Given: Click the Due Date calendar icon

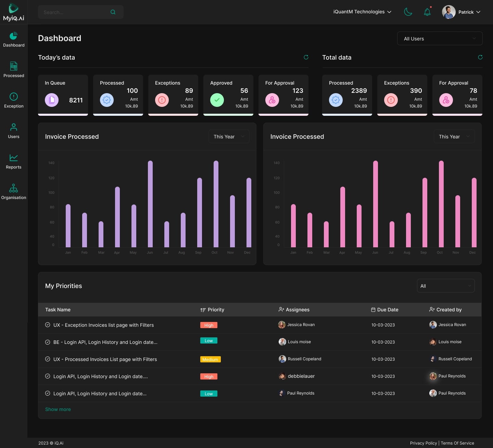Looking at the screenshot, I should coord(373,310).
